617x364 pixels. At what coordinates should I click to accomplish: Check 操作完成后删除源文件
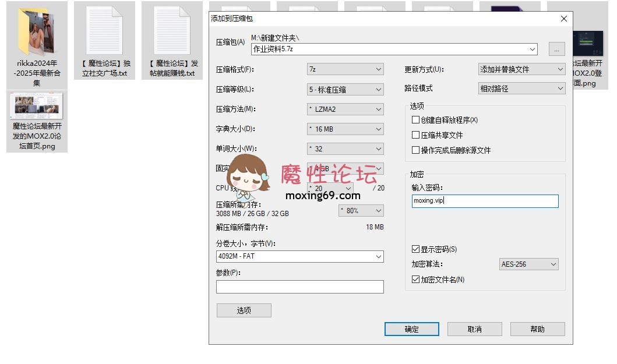click(417, 149)
